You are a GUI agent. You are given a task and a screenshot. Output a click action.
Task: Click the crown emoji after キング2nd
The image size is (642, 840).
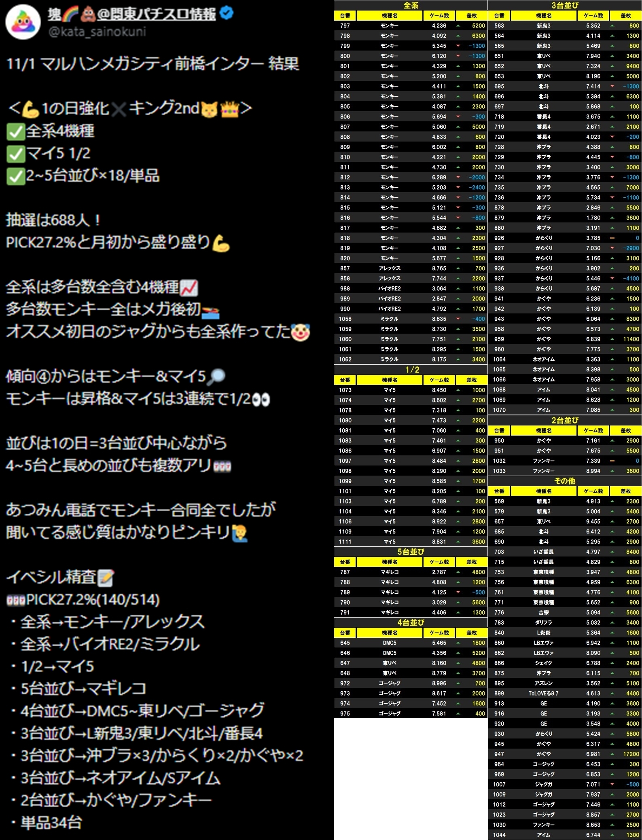(230, 109)
